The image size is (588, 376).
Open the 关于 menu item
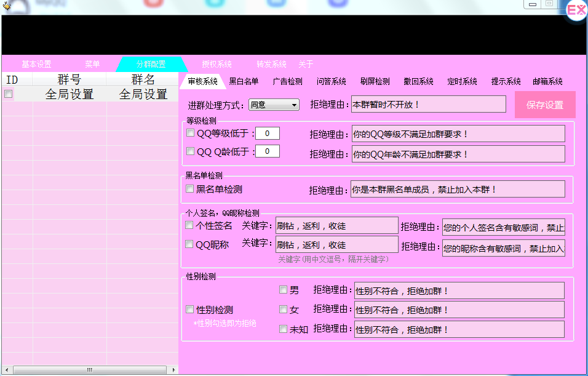306,63
